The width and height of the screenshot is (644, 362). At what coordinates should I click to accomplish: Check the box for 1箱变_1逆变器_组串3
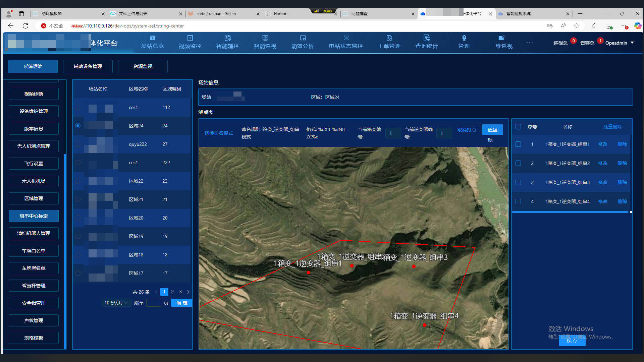(x=518, y=182)
